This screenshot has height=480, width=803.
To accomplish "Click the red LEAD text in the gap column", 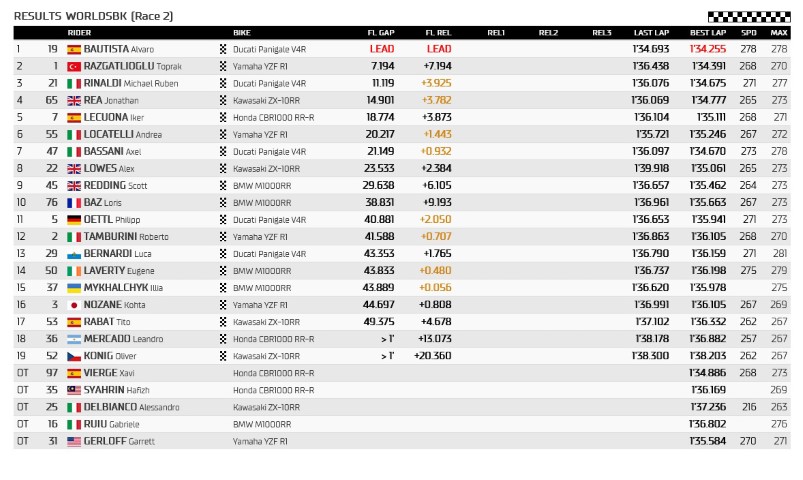I will (x=381, y=49).
